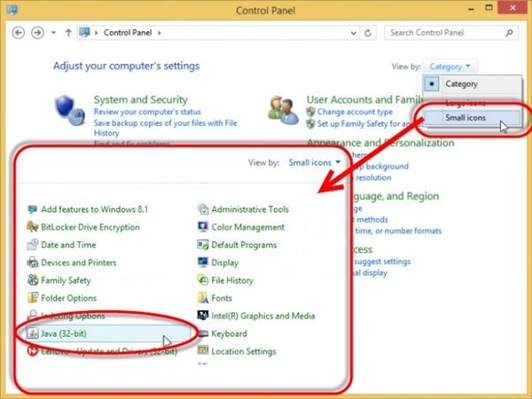The image size is (532, 399).
Task: Open Location Settings
Action: click(244, 351)
